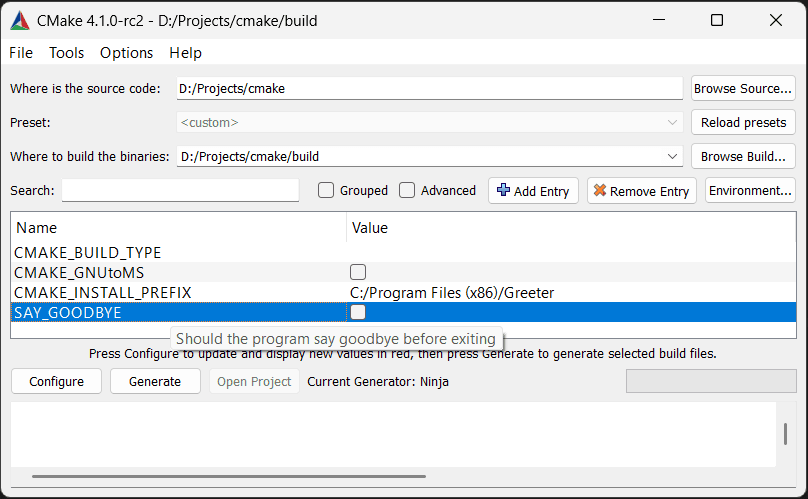Viewport: 808px width, 499px height.
Task: Run the Configure button
Action: click(x=57, y=381)
